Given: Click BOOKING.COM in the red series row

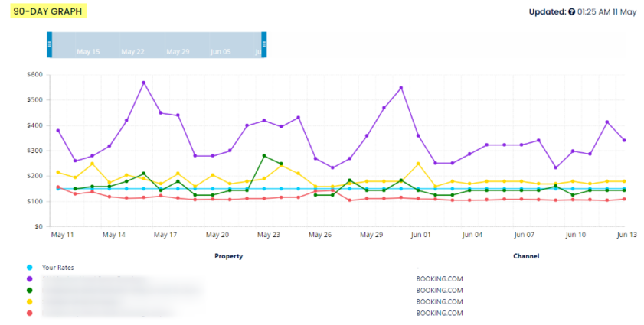Looking at the screenshot, I should [439, 313].
